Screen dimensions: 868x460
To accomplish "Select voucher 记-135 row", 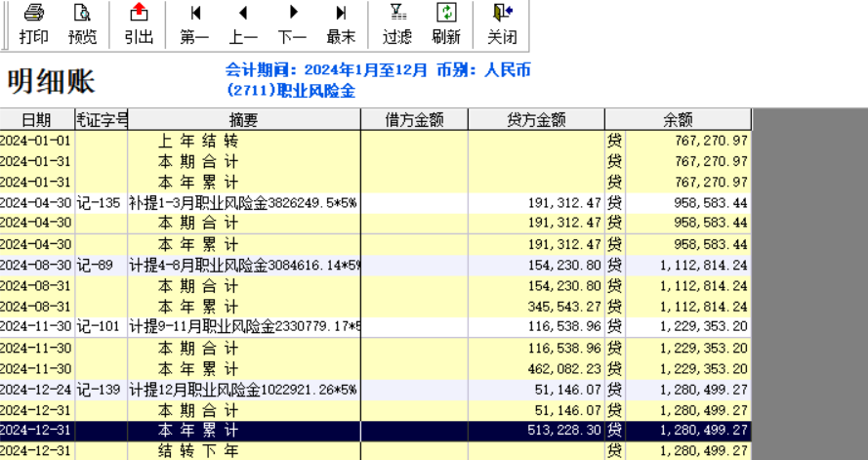I will coord(99,203).
